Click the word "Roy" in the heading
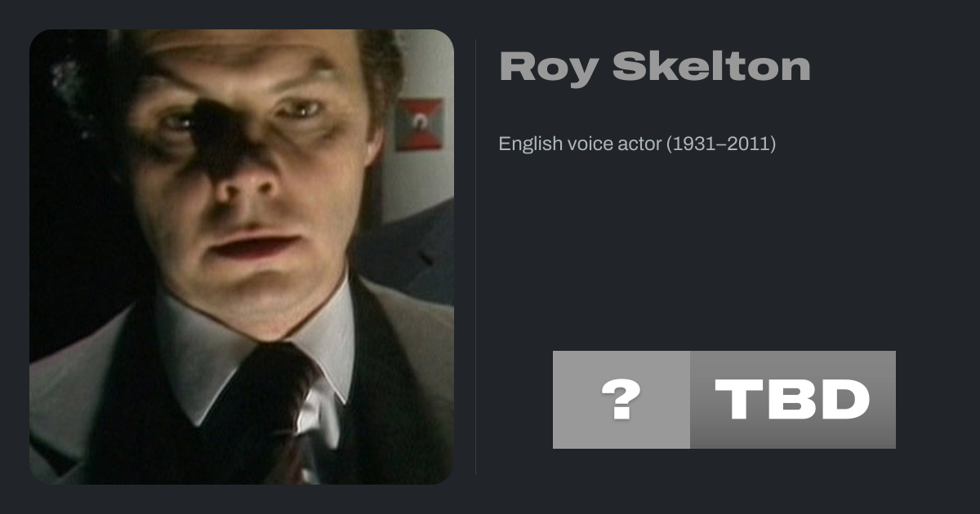 [548, 67]
